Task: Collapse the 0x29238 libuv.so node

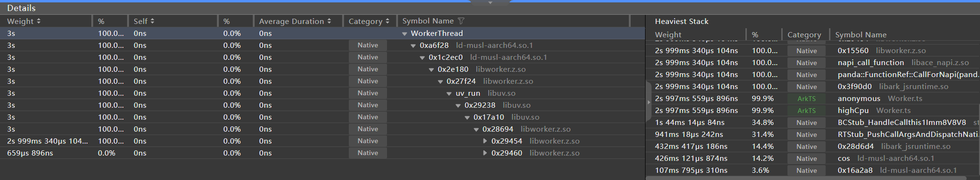Action: 458,105
